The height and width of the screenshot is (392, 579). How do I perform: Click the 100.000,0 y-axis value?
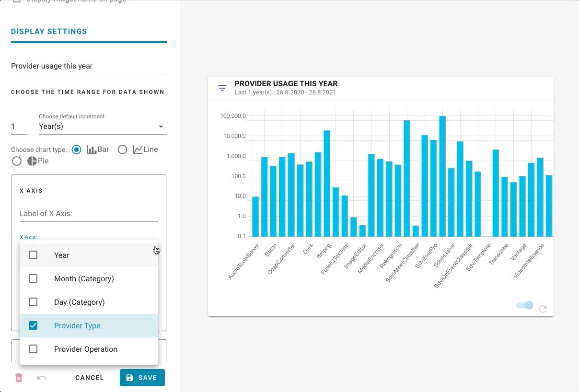233,116
